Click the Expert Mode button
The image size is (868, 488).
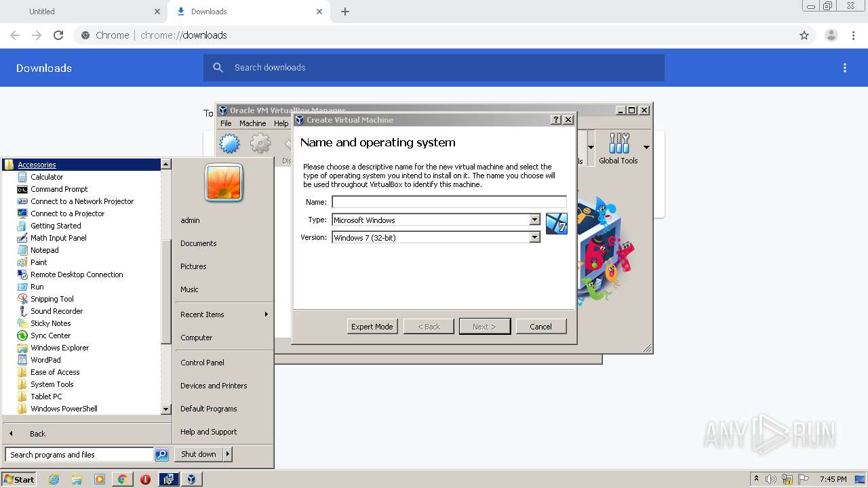tap(372, 326)
